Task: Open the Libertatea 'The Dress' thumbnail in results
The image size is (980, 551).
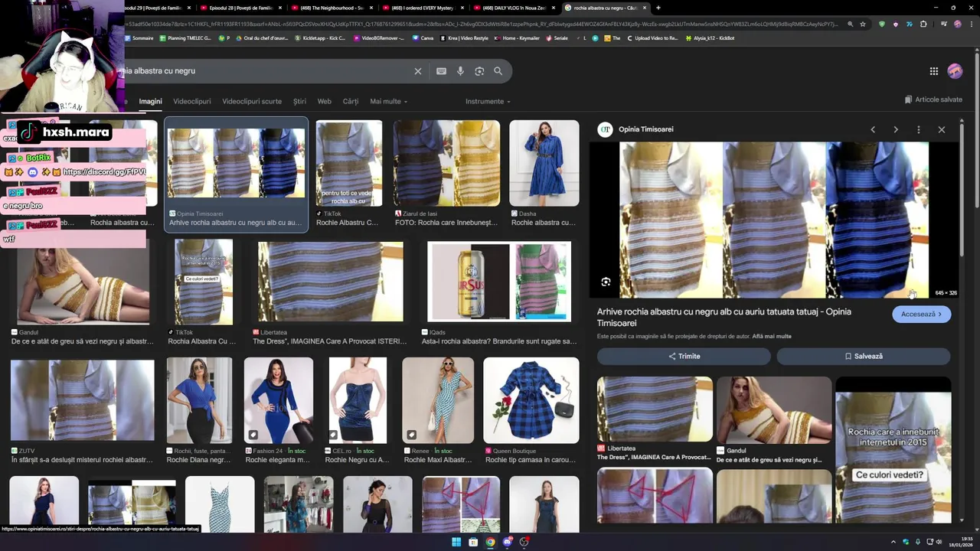Action: click(331, 282)
